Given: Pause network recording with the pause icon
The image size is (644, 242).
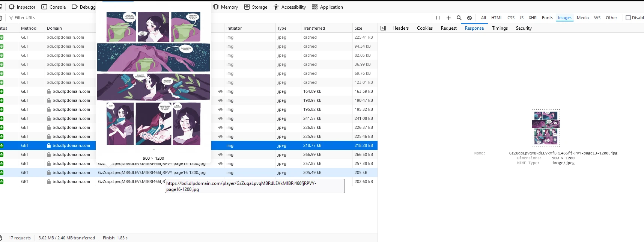Looking at the screenshot, I should click(438, 18).
